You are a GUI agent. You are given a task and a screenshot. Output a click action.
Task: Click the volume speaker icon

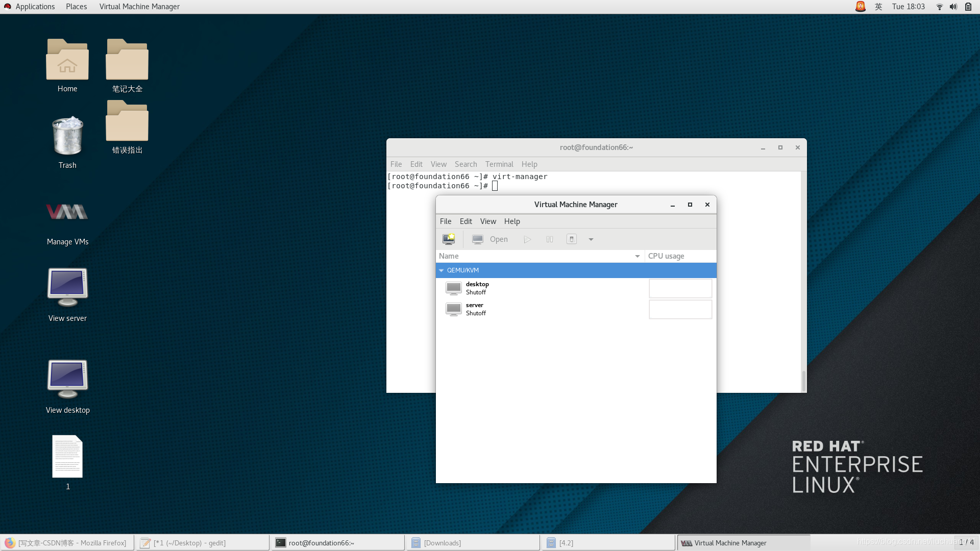click(x=953, y=7)
